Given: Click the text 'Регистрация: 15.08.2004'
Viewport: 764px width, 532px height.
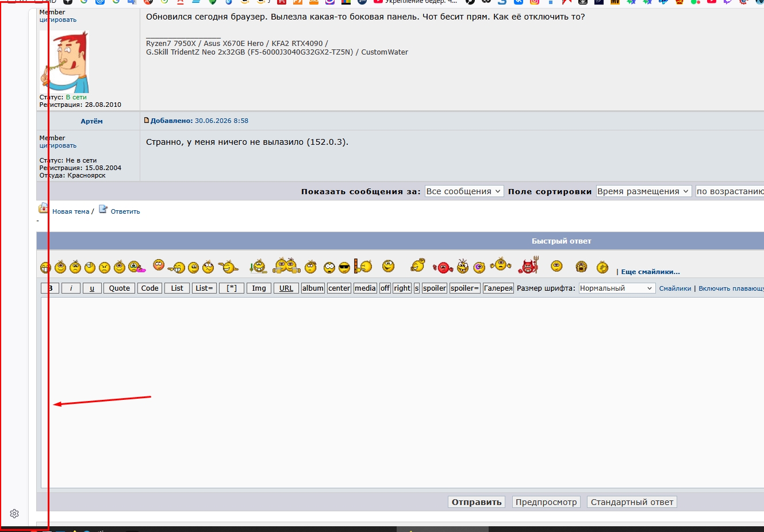Looking at the screenshot, I should [80, 168].
